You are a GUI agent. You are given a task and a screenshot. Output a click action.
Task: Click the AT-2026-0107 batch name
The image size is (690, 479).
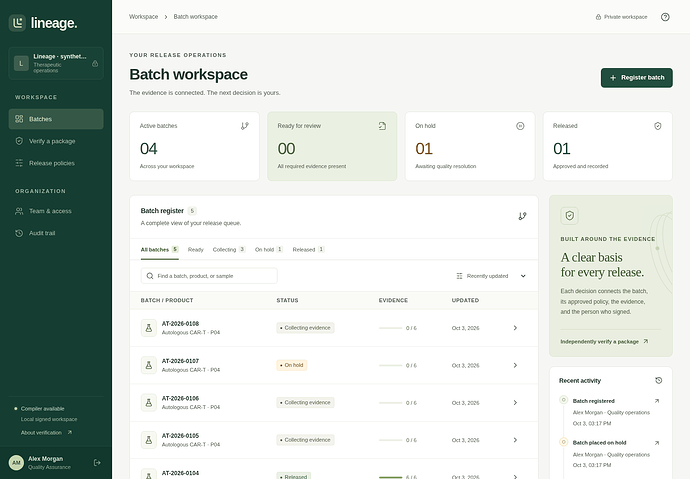[x=180, y=361]
